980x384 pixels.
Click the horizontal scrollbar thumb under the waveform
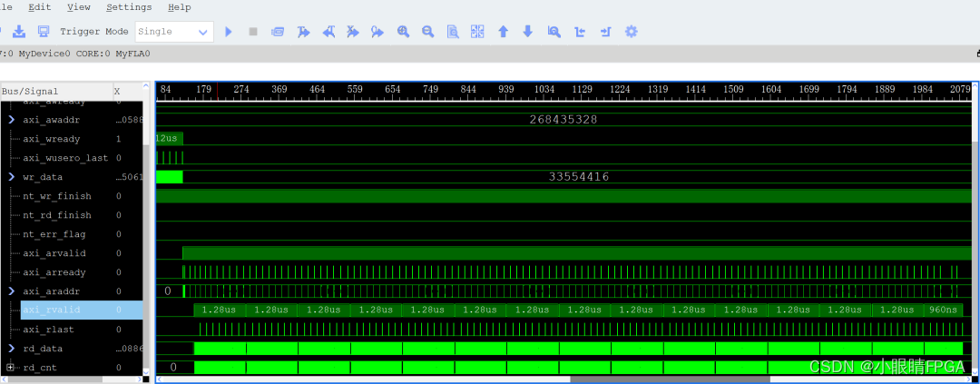670,379
